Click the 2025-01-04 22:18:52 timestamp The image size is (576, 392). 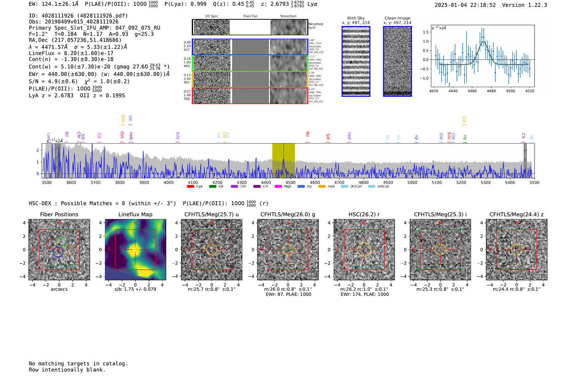465,5
